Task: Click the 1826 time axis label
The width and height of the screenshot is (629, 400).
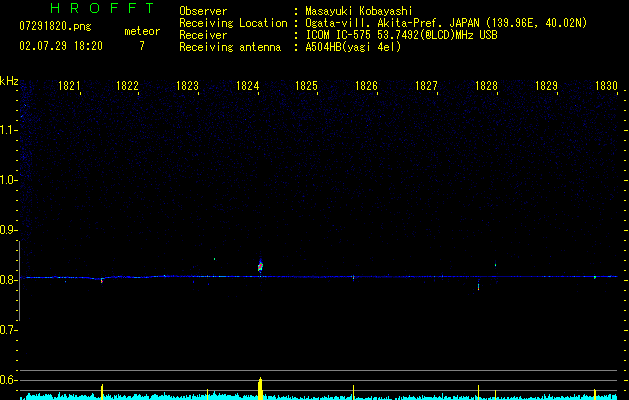Action: click(x=366, y=86)
